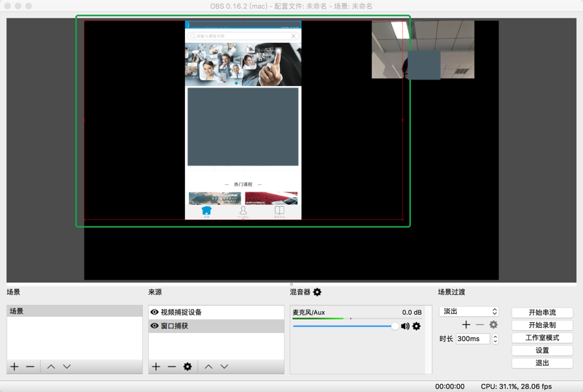Mute the 麦克风/Aux speaker icon

pos(405,326)
